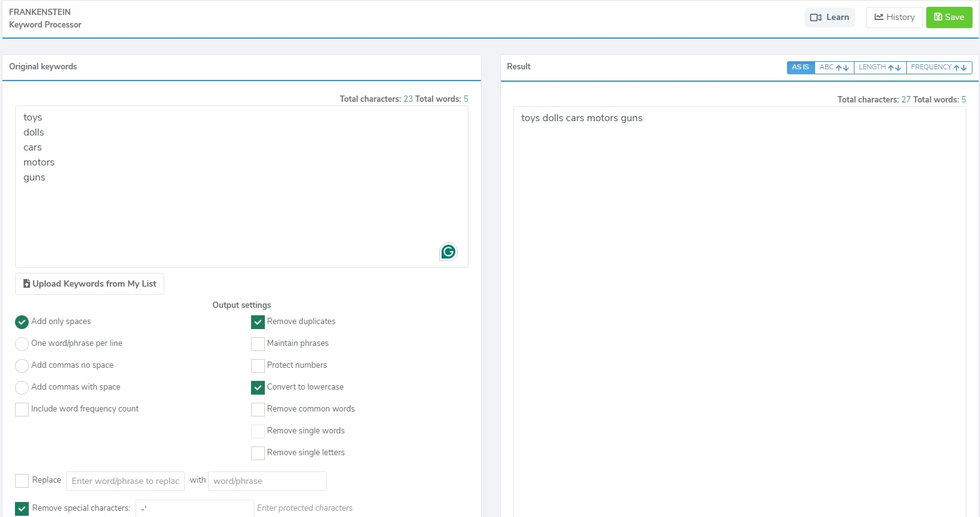The height and width of the screenshot is (517, 980).
Task: Upload Keywords from My List
Action: (89, 283)
